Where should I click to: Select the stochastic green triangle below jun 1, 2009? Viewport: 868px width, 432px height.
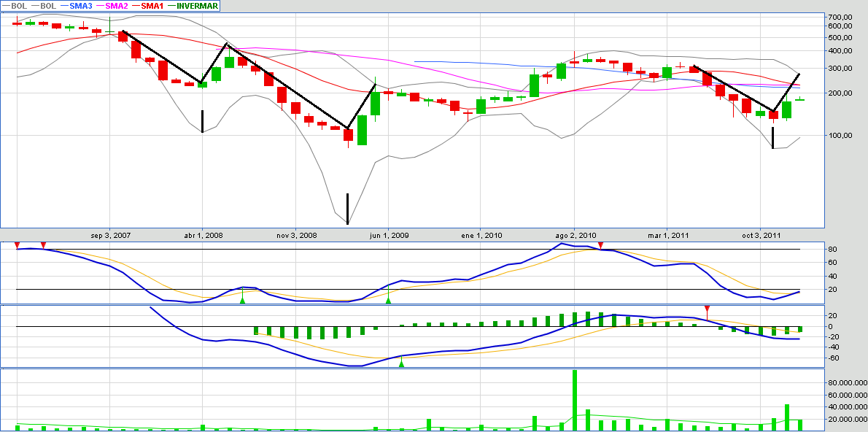(388, 298)
